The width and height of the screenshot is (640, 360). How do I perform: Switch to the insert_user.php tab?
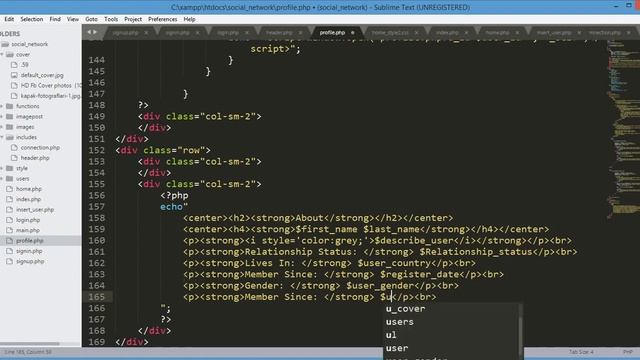554,33
